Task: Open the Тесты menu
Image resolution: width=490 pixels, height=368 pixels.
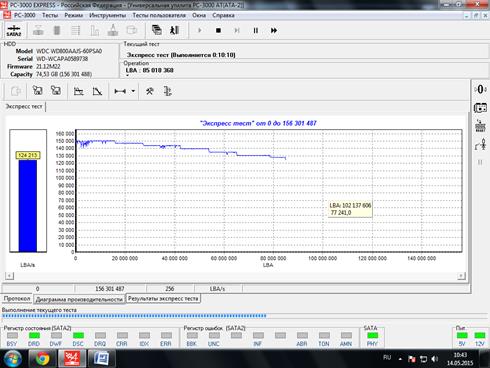Action: [x=50, y=15]
